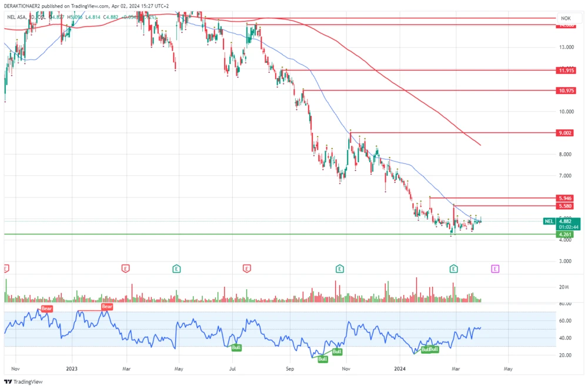Click the 2024 label on the time axis

click(400, 369)
